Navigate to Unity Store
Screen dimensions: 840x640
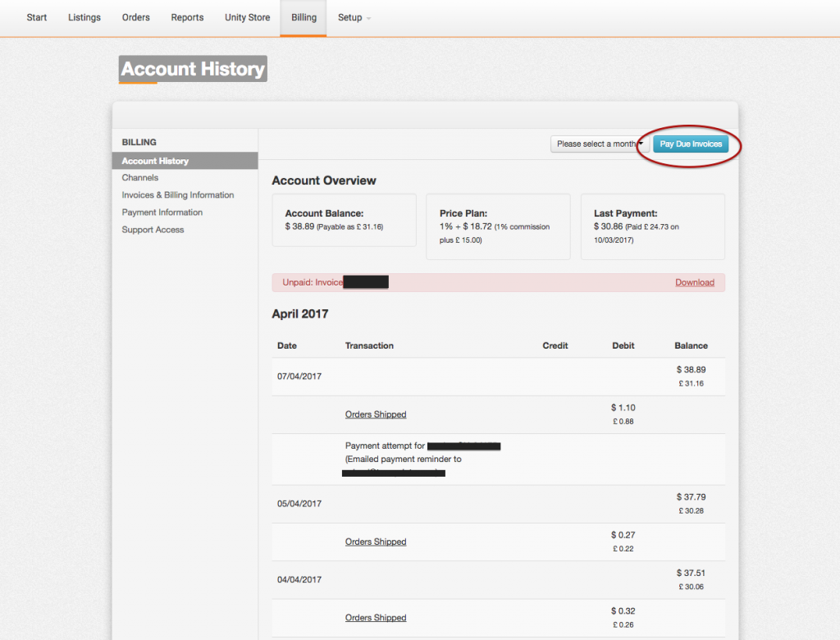247,17
